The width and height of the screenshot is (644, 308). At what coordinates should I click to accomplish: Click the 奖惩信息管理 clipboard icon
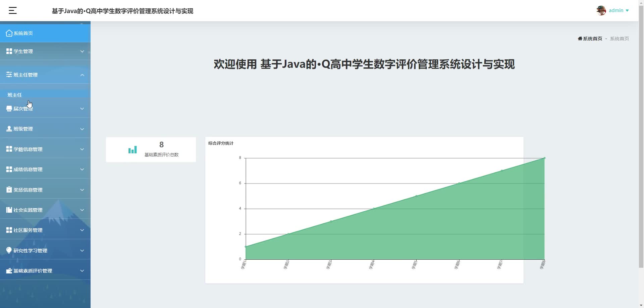[9, 190]
